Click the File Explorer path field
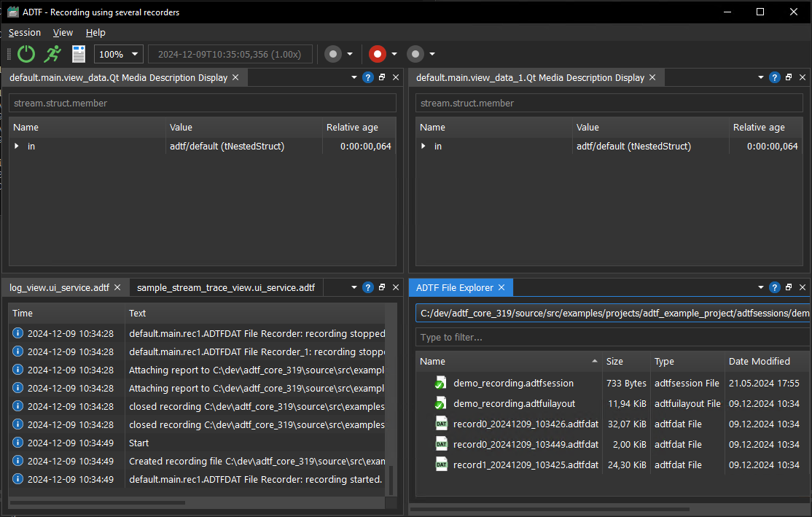Image resolution: width=812 pixels, height=517 pixels. [612, 313]
